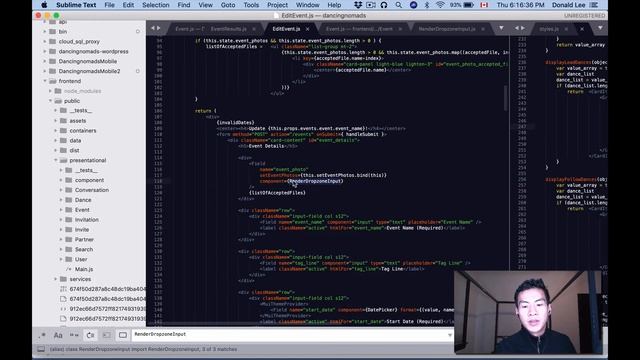Toggle in-selection search option

click(107, 335)
